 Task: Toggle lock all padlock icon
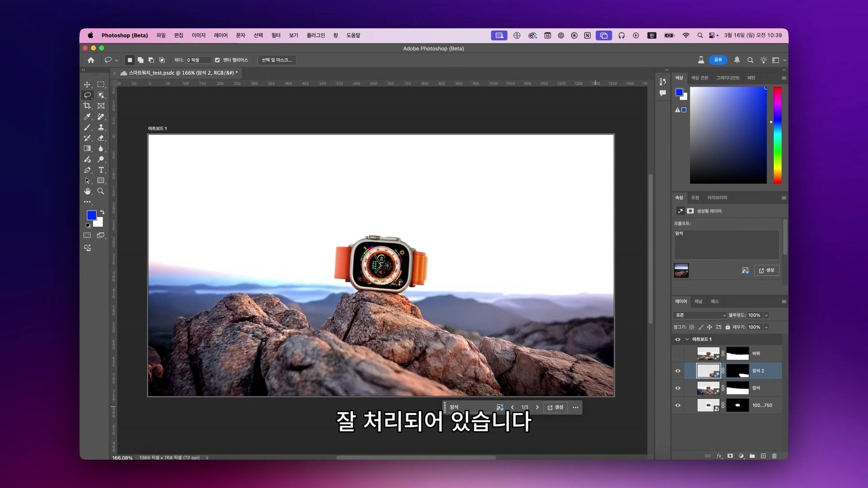[x=728, y=327]
